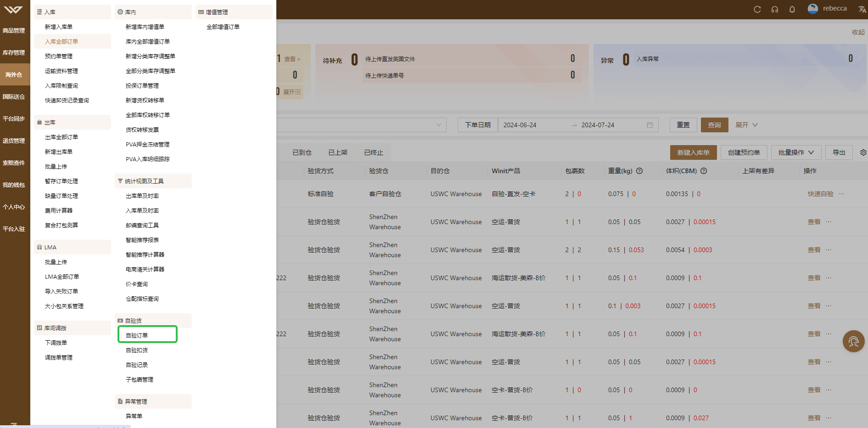Open PVA押金冻结管理 menu item
The height and width of the screenshot is (428, 868).
pyautogui.click(x=148, y=144)
